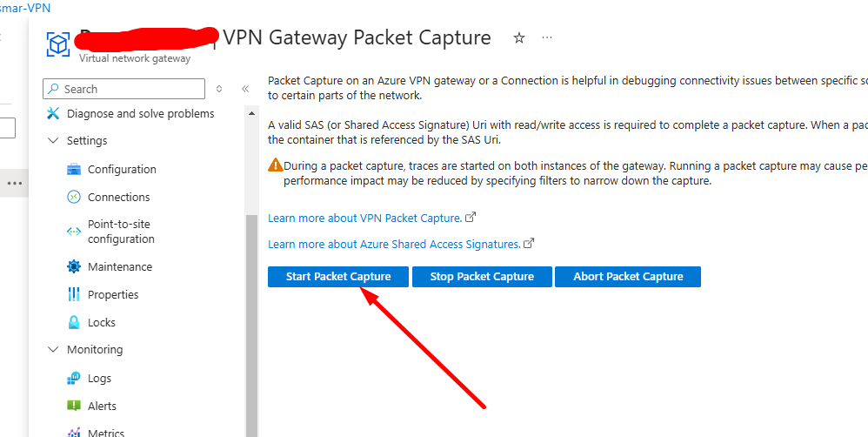Image resolution: width=868 pixels, height=437 pixels.
Task: Click the Diagnose and solve problems wrench icon
Action: pyautogui.click(x=53, y=113)
